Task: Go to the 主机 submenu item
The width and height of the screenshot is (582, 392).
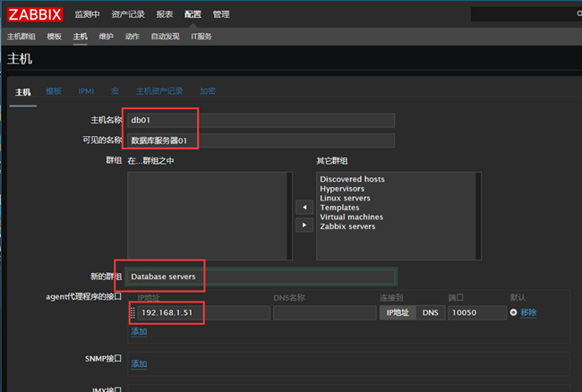Action: (x=81, y=37)
